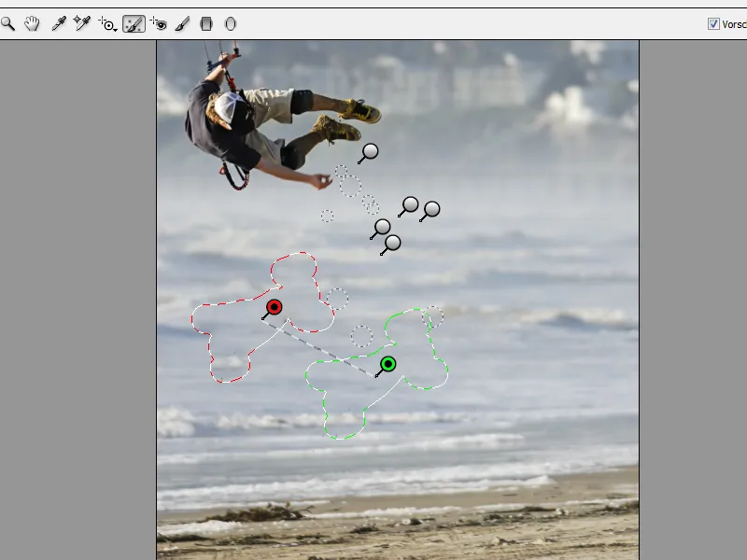Select the Red Eye Removal tool
Viewport: 747px width, 560px height.
(x=158, y=23)
